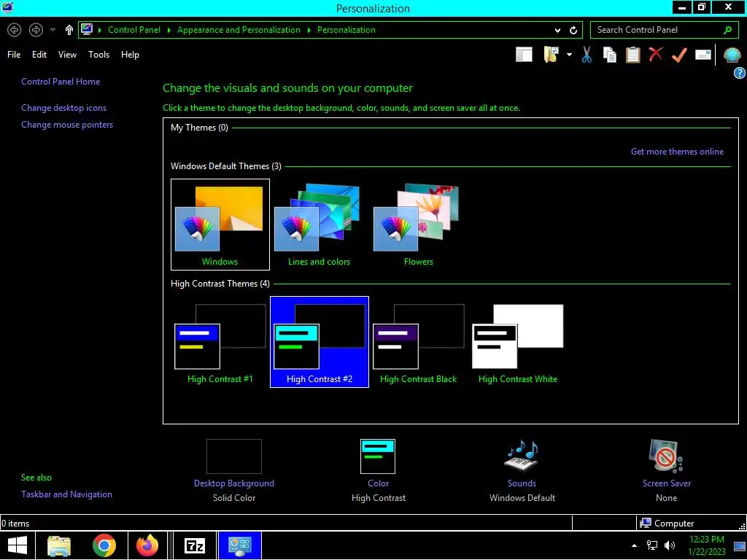Show hidden tray icons arrow
This screenshot has width=747, height=560.
pyautogui.click(x=634, y=545)
